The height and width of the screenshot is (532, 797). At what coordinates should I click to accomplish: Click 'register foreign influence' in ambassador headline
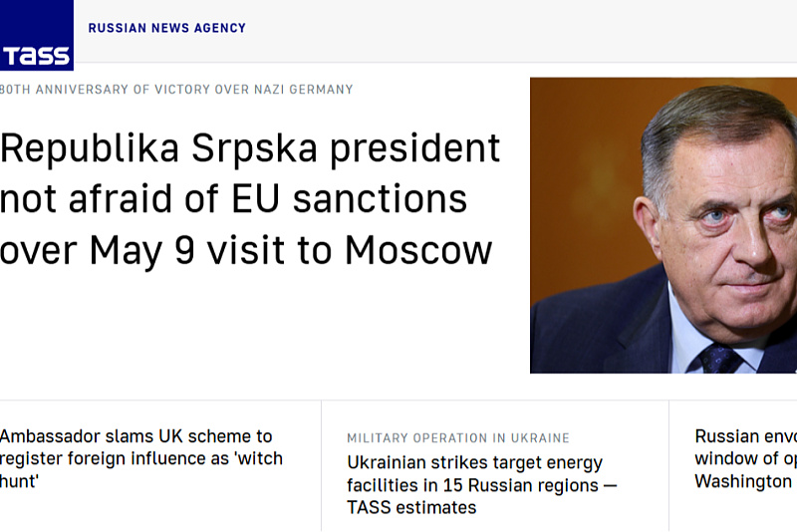click(x=115, y=458)
